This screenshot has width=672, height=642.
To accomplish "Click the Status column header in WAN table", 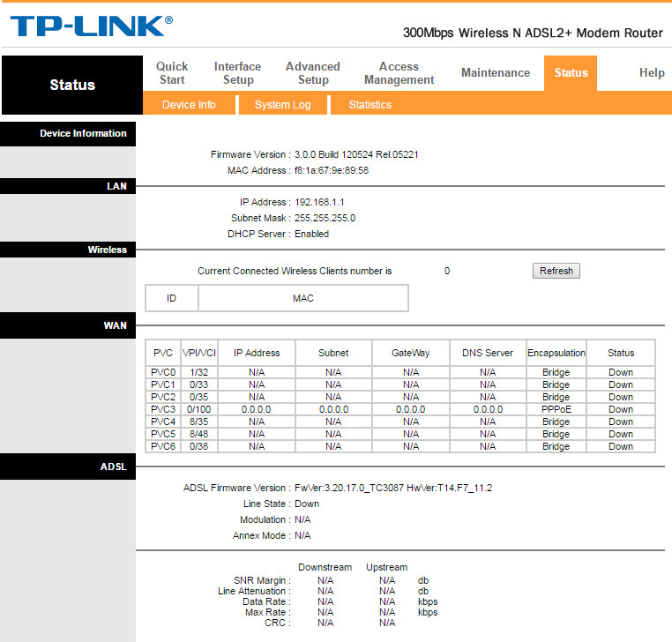I will (621, 353).
